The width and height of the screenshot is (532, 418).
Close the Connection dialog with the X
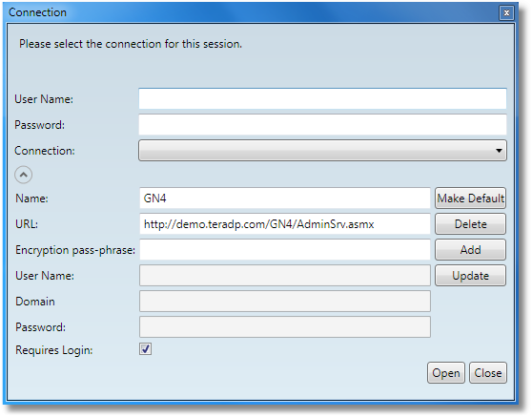506,13
